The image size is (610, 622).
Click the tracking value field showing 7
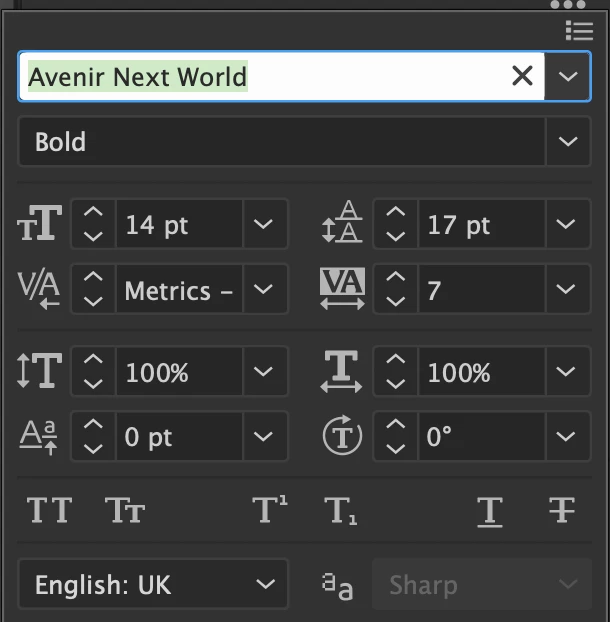(481, 289)
